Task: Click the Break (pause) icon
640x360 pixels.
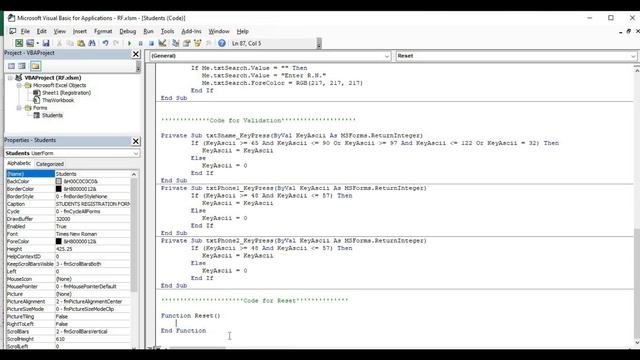Action: 140,43
